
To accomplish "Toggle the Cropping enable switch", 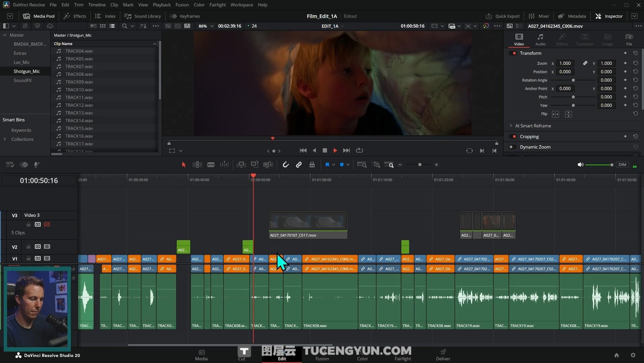I will coord(512,136).
